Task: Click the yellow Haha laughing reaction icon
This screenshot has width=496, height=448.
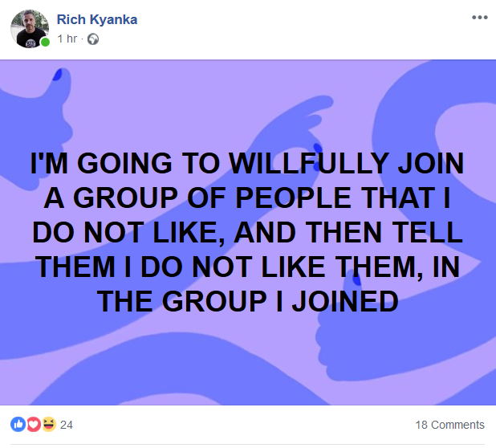Action: tap(49, 424)
